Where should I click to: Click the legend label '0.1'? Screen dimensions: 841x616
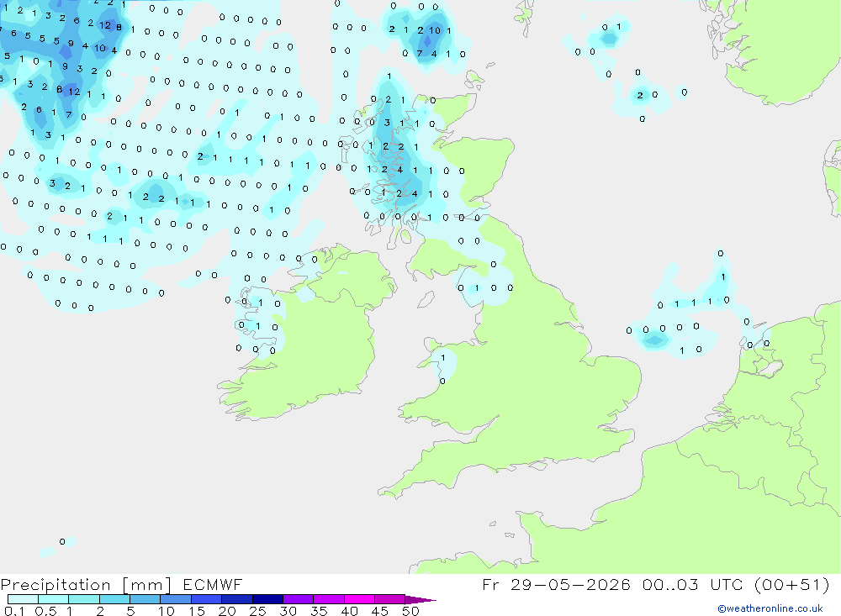(x=14, y=611)
